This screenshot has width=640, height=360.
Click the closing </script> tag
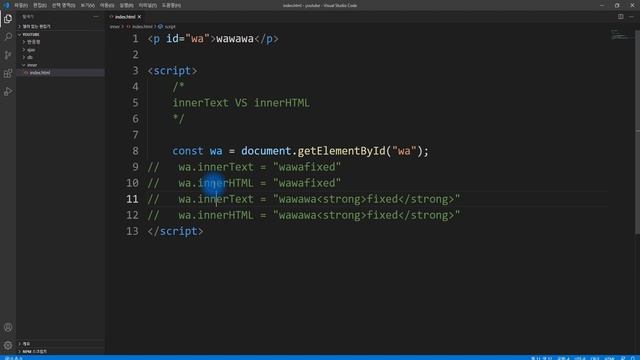[176, 231]
